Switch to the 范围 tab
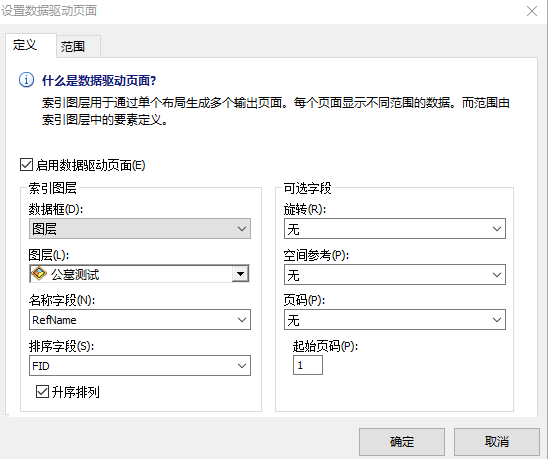This screenshot has width=548, height=459. [x=79, y=46]
